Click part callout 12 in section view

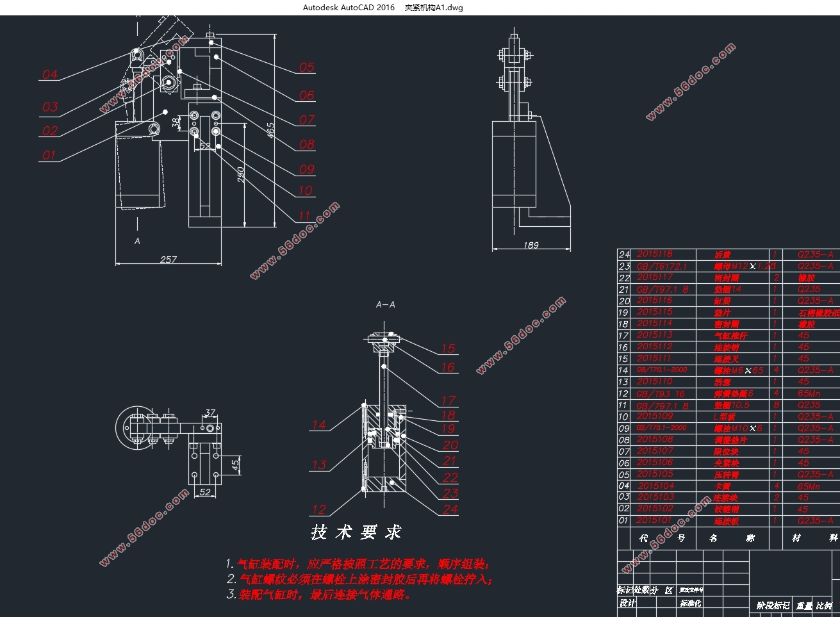coord(318,510)
